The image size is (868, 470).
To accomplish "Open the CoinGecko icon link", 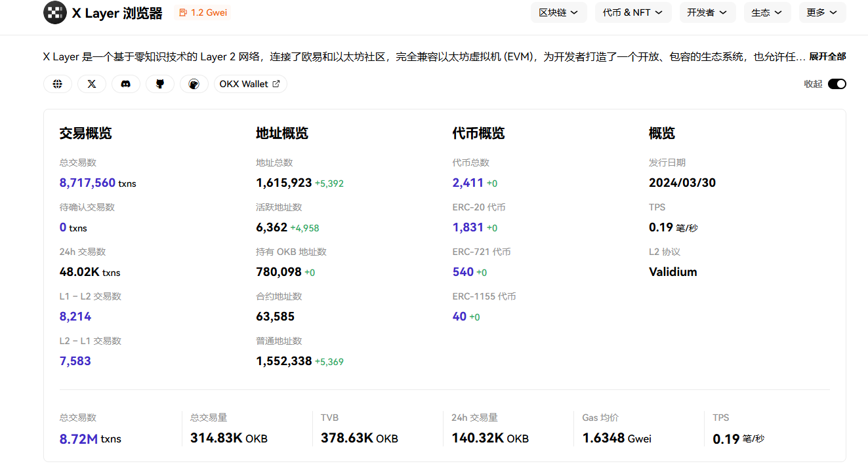I will tap(194, 84).
